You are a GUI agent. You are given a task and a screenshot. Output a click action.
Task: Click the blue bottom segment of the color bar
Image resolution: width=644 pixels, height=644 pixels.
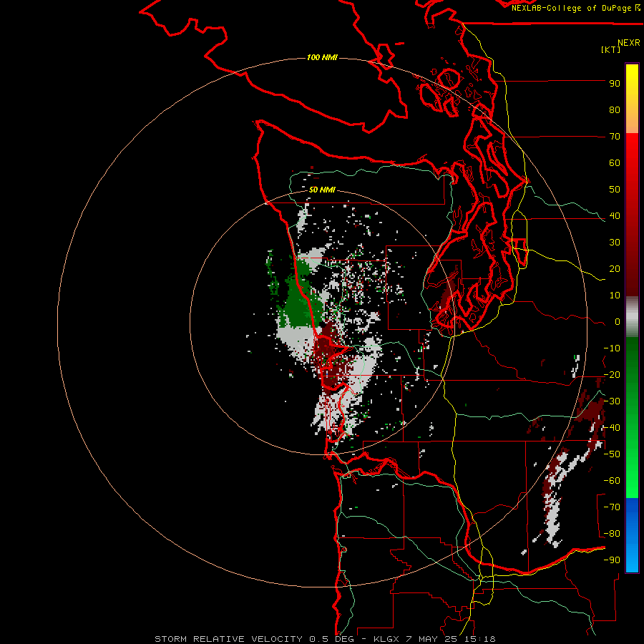click(632, 535)
